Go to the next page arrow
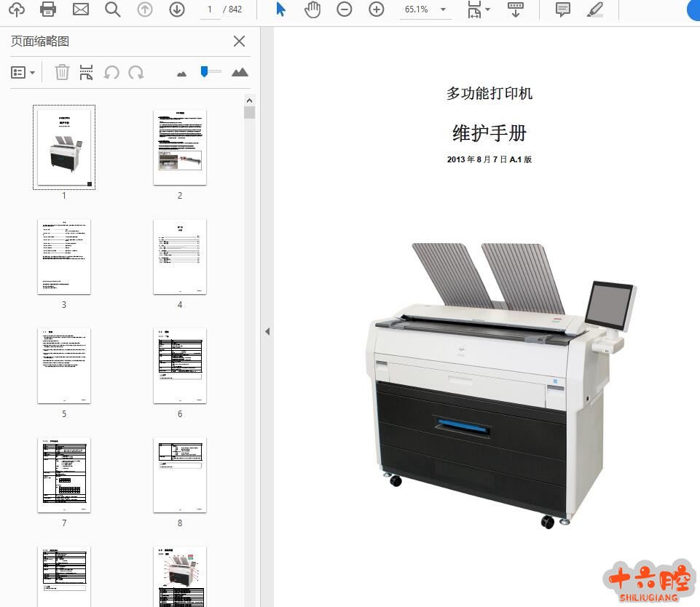Image resolution: width=700 pixels, height=607 pixels. pos(176,9)
